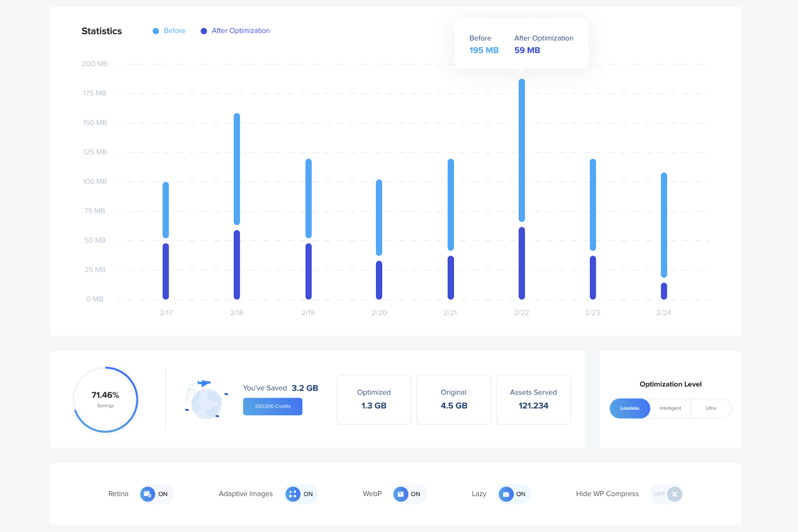
Task: Open the Original 4.5 GB card
Action: (x=454, y=399)
